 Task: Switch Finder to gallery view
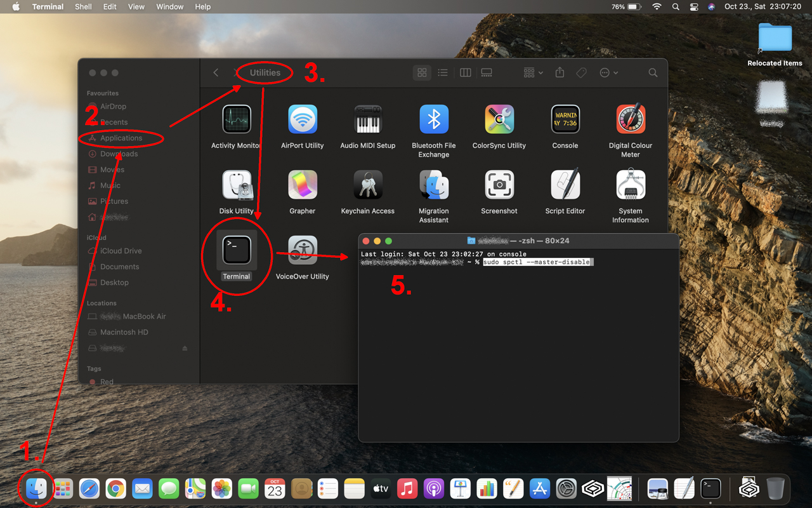tap(487, 73)
